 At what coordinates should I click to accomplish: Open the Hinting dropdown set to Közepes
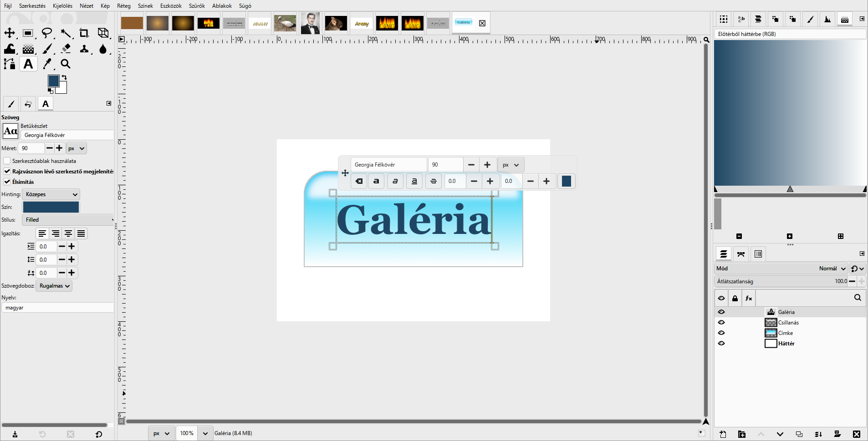pos(51,194)
